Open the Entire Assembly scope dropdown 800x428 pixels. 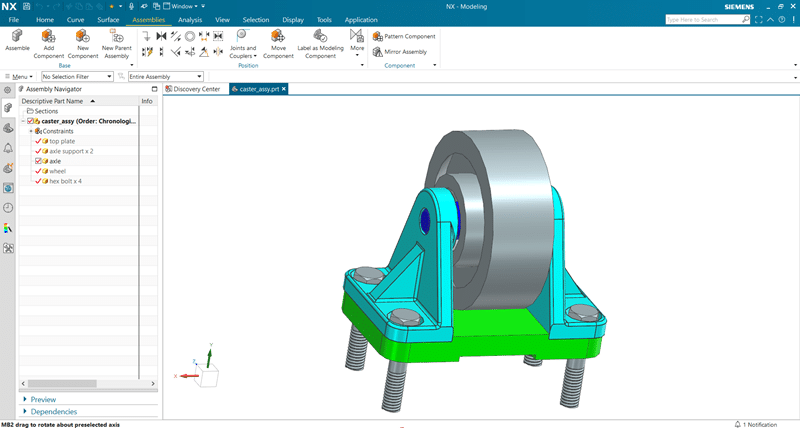165,76
